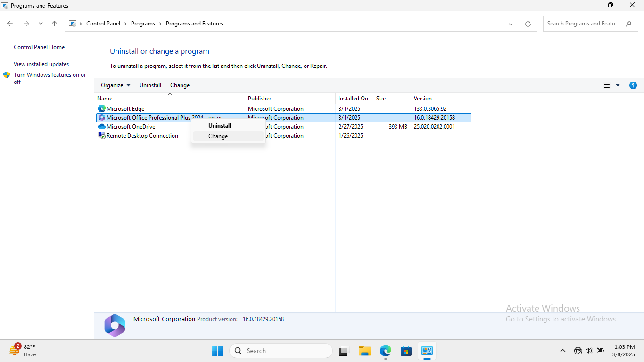Select the Microsoft Edge program row
Viewport: 644px width, 362px height.
coord(283,109)
